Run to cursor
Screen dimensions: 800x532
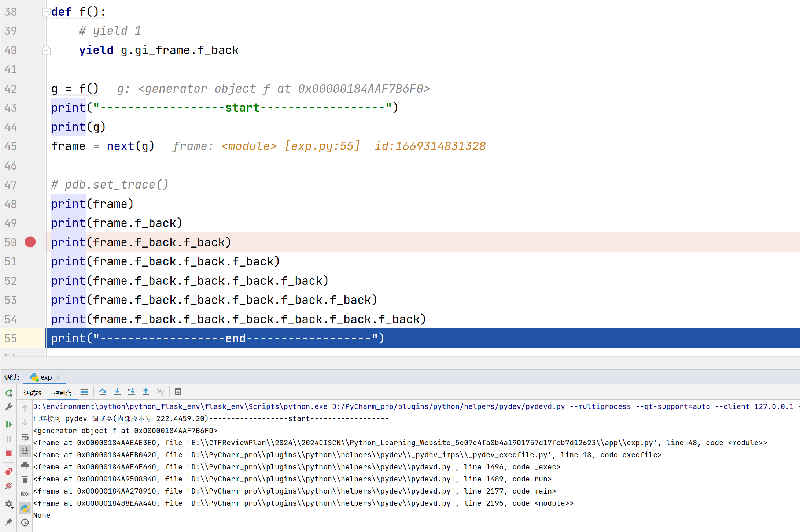(x=160, y=392)
